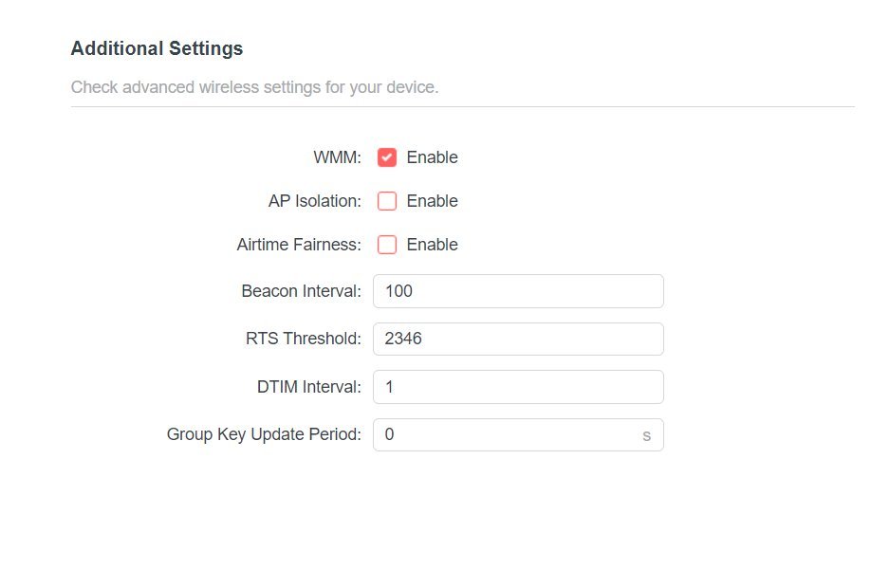The height and width of the screenshot is (588, 871).
Task: Enable the AP Isolation checkbox
Action: [387, 201]
